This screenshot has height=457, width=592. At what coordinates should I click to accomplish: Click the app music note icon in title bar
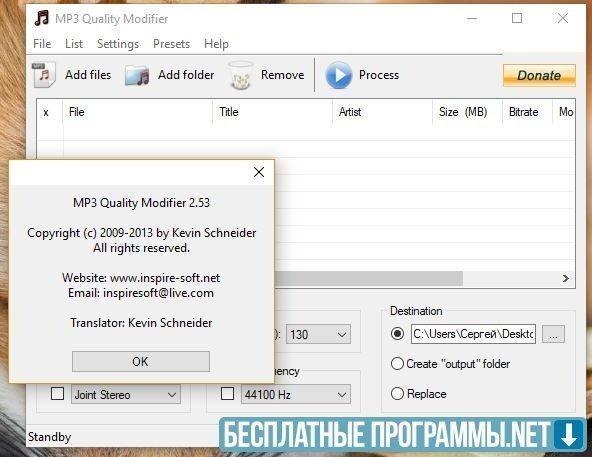(x=42, y=18)
